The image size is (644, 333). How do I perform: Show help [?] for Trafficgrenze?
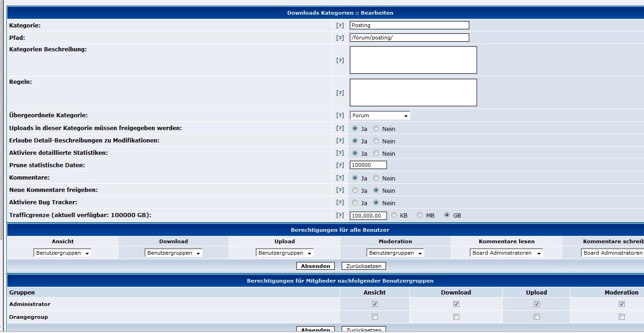340,215
